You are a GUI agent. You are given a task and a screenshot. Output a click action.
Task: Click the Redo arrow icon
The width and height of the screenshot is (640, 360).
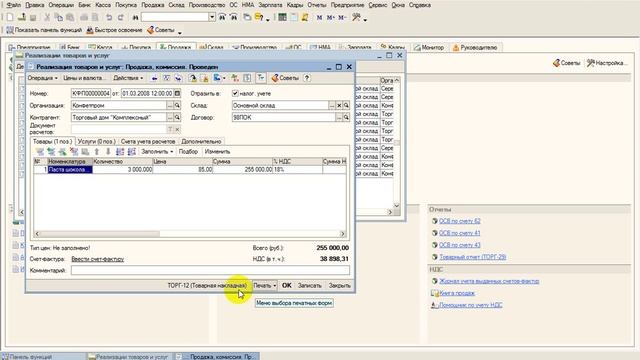121,17
